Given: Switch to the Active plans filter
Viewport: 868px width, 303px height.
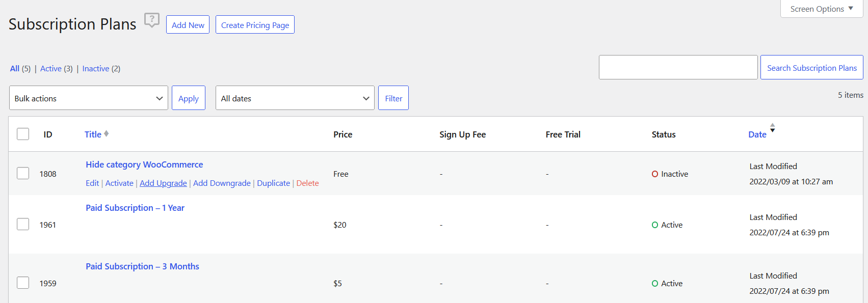Looking at the screenshot, I should pyautogui.click(x=50, y=68).
